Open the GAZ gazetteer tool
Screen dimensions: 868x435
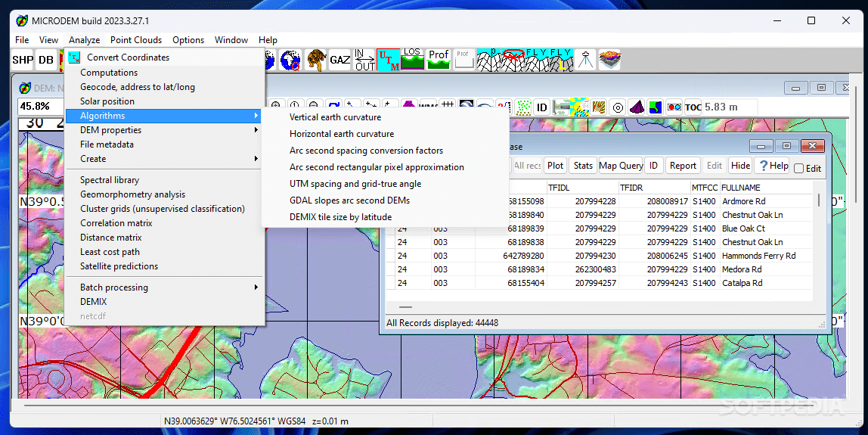340,60
